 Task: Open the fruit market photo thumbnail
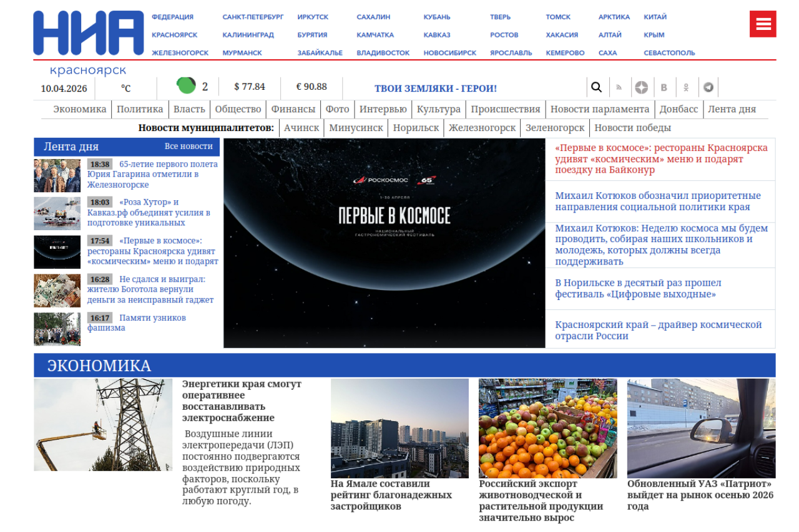(547, 428)
